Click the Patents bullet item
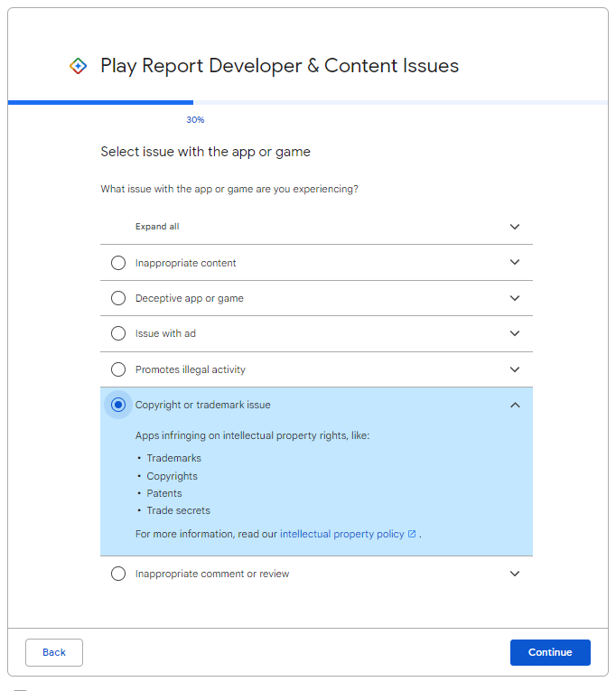The image size is (616, 691). tap(163, 493)
